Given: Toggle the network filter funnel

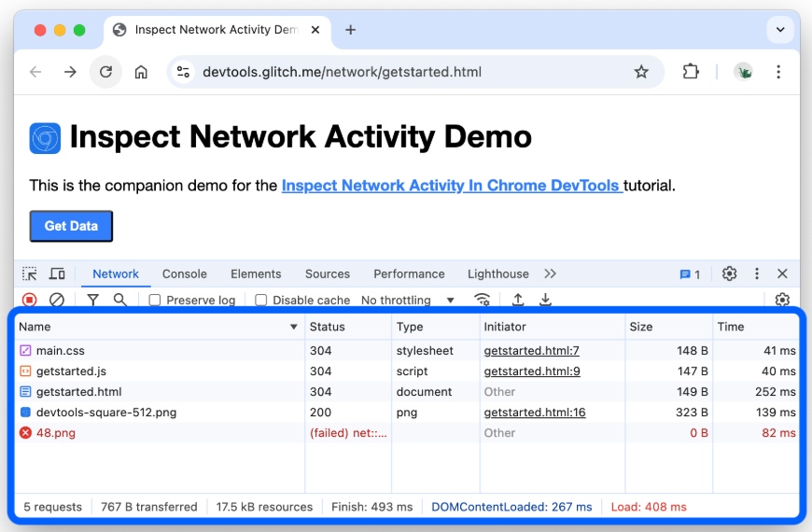Looking at the screenshot, I should (92, 300).
